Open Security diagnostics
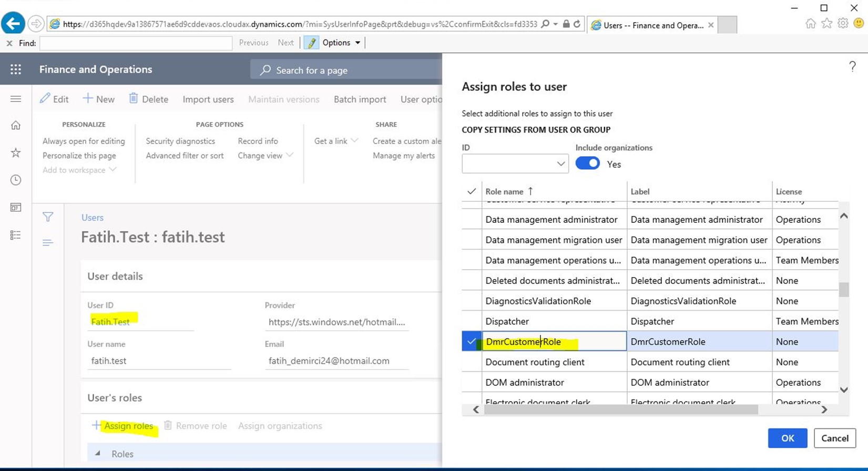868x471 pixels. click(x=180, y=141)
